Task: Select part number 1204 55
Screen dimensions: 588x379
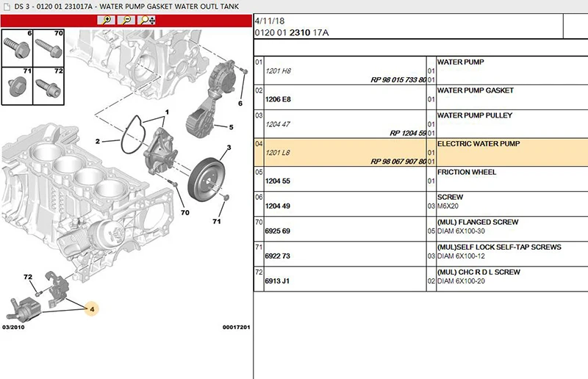Action: 278,181
